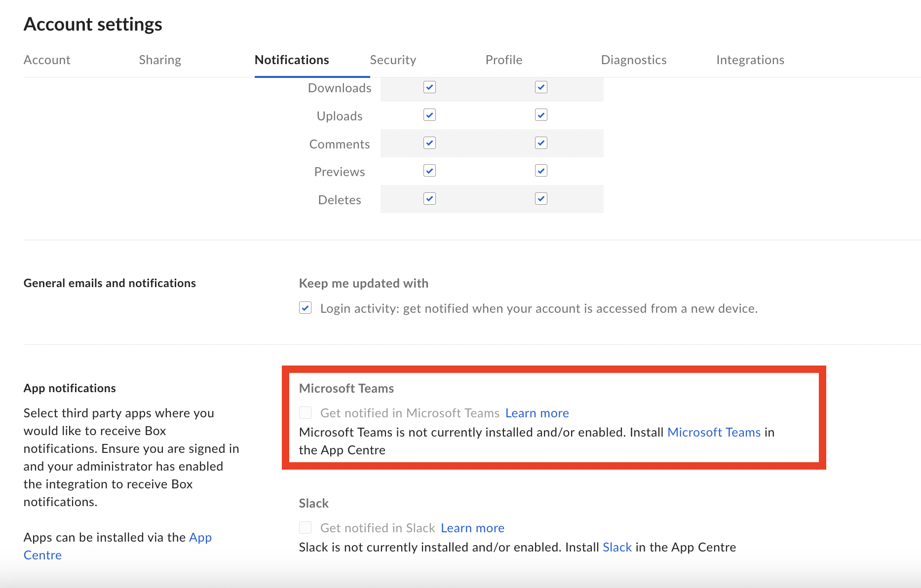This screenshot has height=588, width=921.
Task: Switch to the Sharing tab
Action: click(x=160, y=60)
